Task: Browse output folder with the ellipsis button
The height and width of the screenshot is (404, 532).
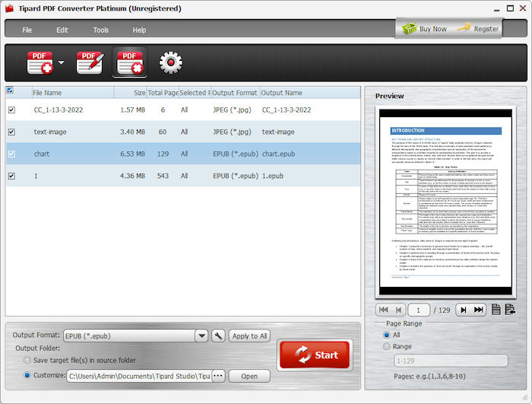Action: tap(218, 376)
